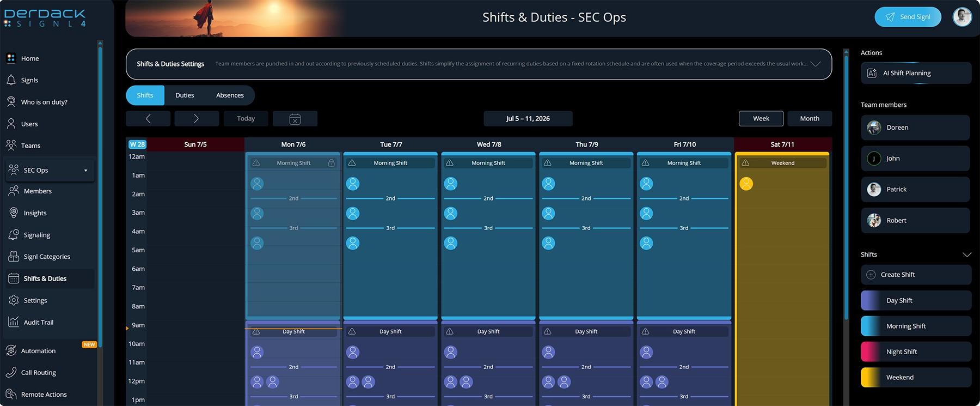Click the Sun 7/5 column header
Viewport: 980px width, 406px height.
(195, 144)
